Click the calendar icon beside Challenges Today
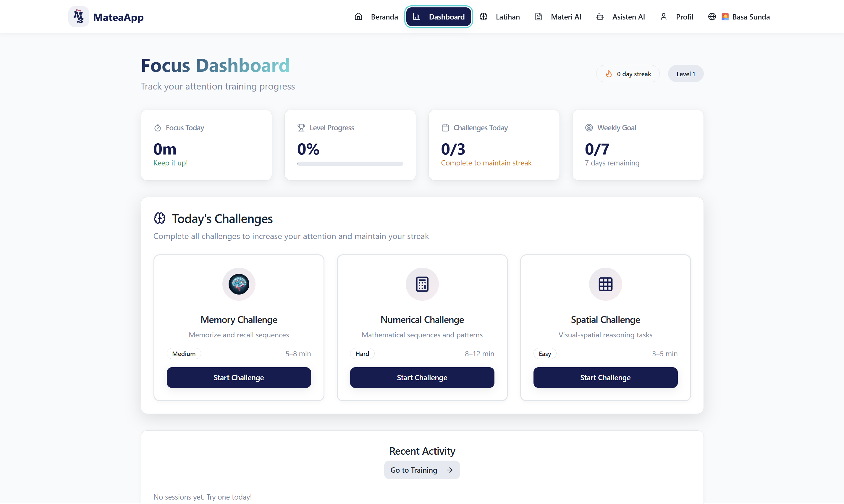The width and height of the screenshot is (844, 504). 445,128
